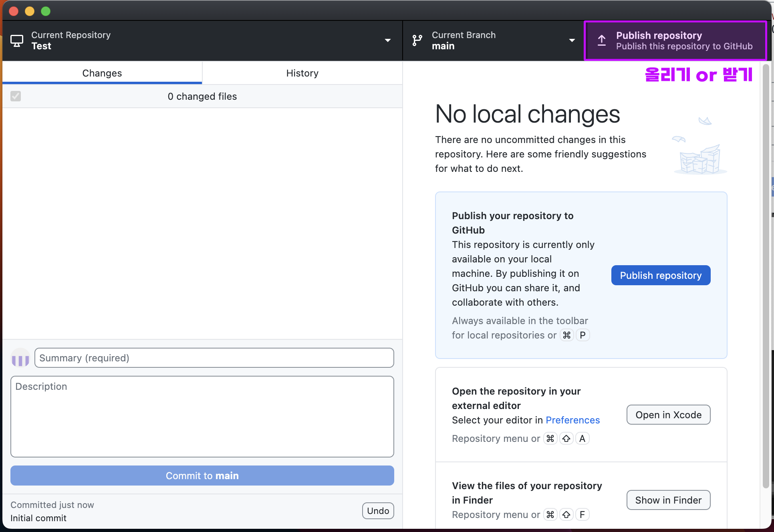Image resolution: width=774 pixels, height=532 pixels.
Task: Click the red close window button
Action: click(x=14, y=11)
